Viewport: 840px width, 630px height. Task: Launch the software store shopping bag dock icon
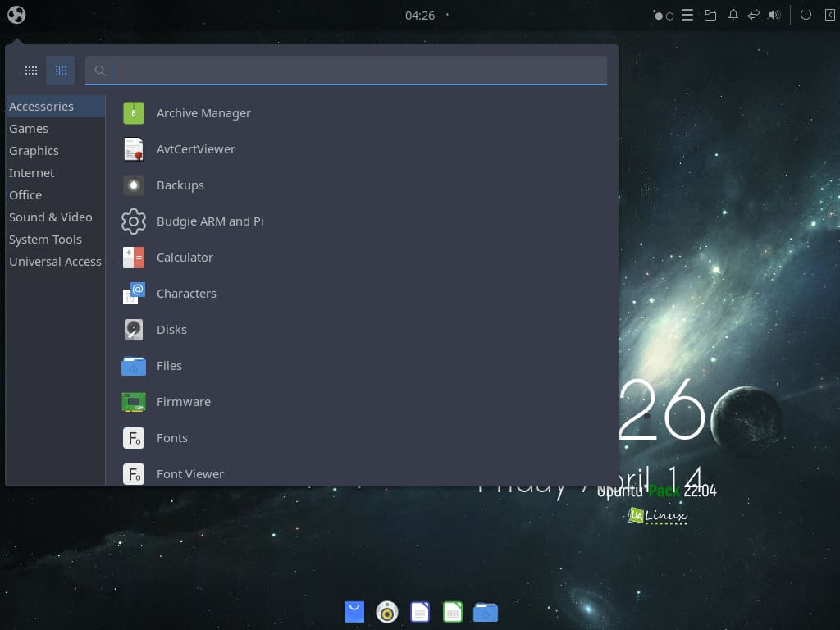pos(354,612)
